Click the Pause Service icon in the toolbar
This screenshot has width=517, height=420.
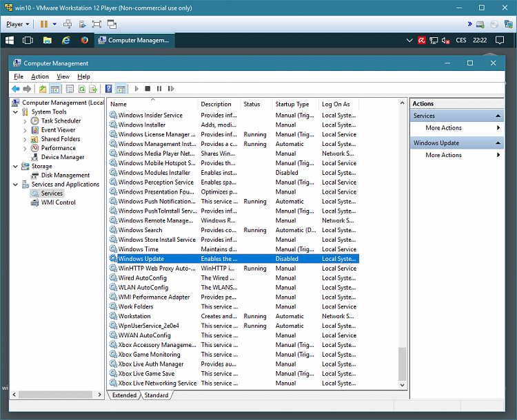tap(159, 89)
